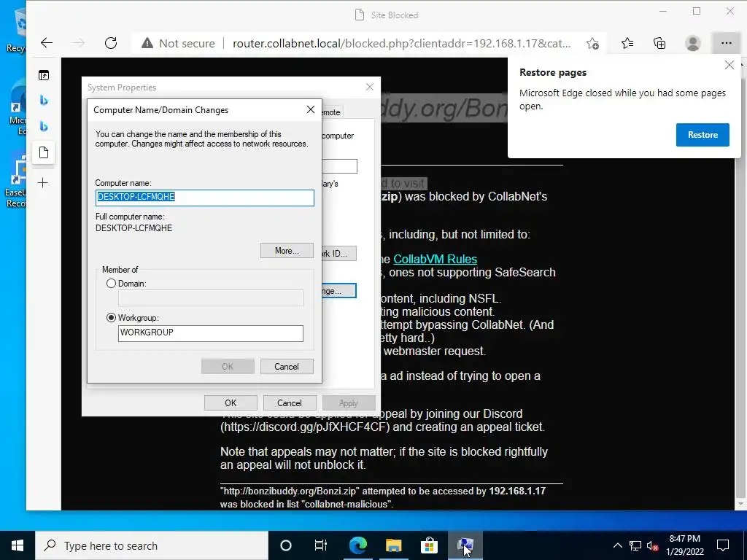Open the Edge profile avatar
Screen dimensions: 747x560
[693, 43]
